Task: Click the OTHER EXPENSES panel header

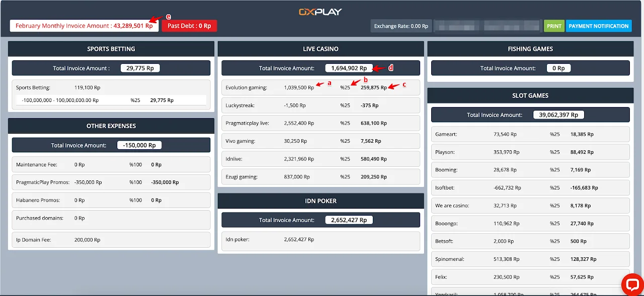Action: 111,126
